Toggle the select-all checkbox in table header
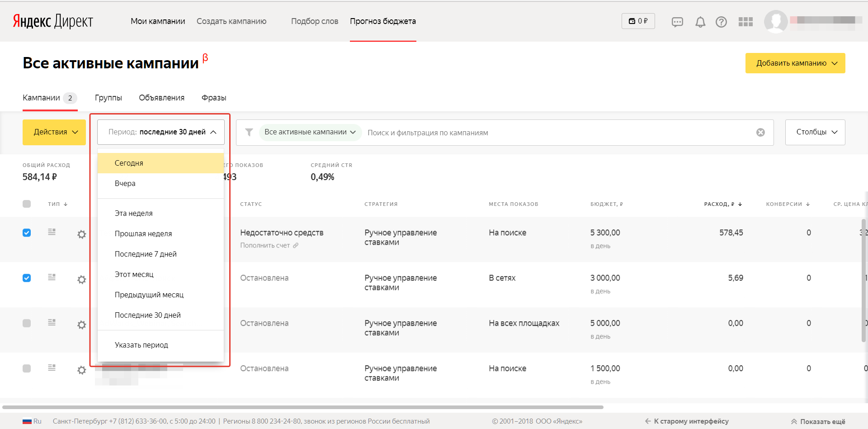 coord(27,204)
